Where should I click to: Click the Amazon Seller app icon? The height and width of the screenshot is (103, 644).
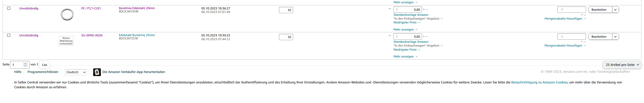point(97,72)
